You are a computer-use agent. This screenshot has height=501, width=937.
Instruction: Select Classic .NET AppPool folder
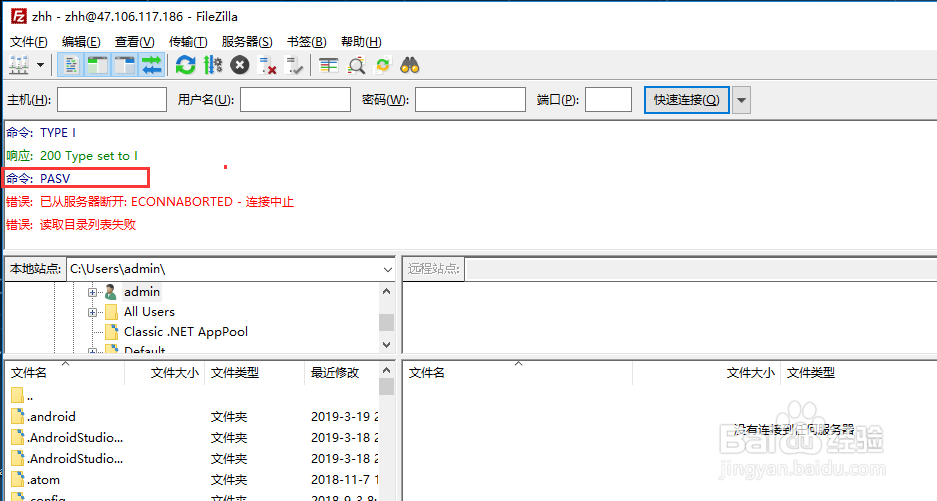pyautogui.click(x=185, y=331)
